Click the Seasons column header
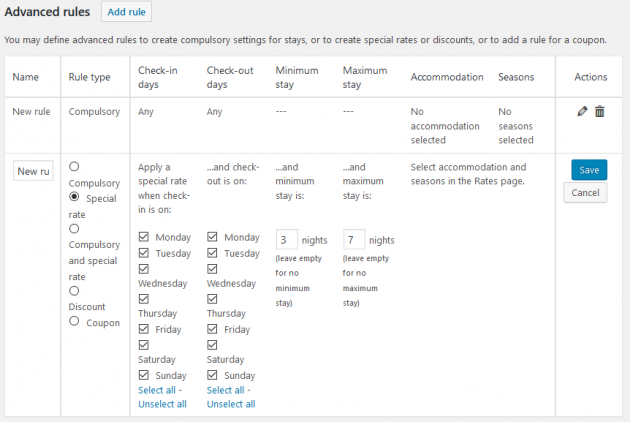Image resolution: width=630 pixels, height=422 pixels. point(516,77)
